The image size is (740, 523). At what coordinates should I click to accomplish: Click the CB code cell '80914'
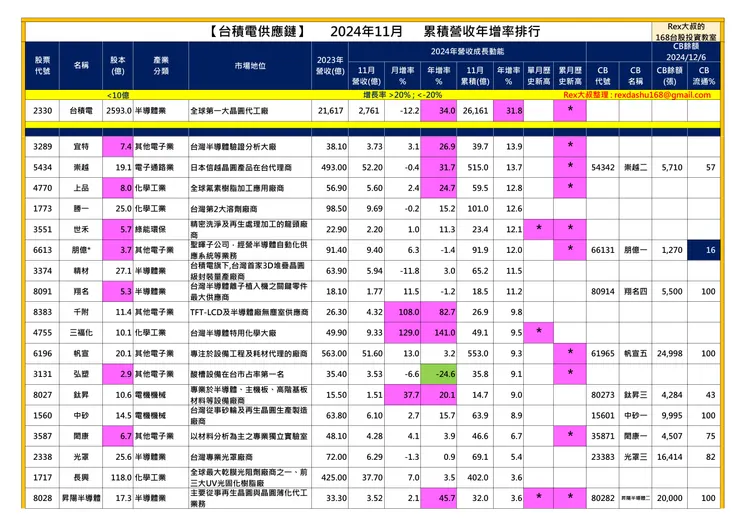pyautogui.click(x=603, y=291)
